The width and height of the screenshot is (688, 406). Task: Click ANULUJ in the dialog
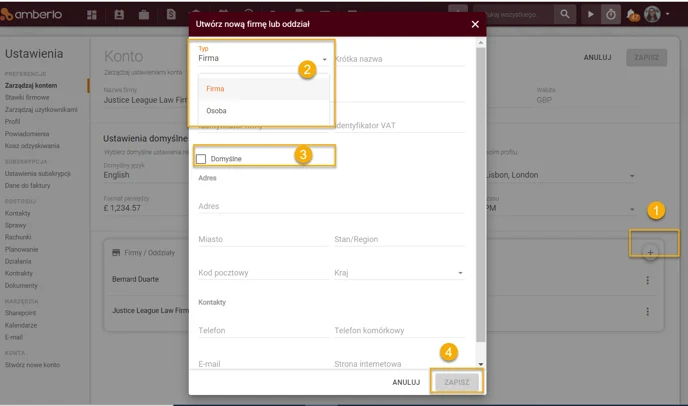click(406, 382)
